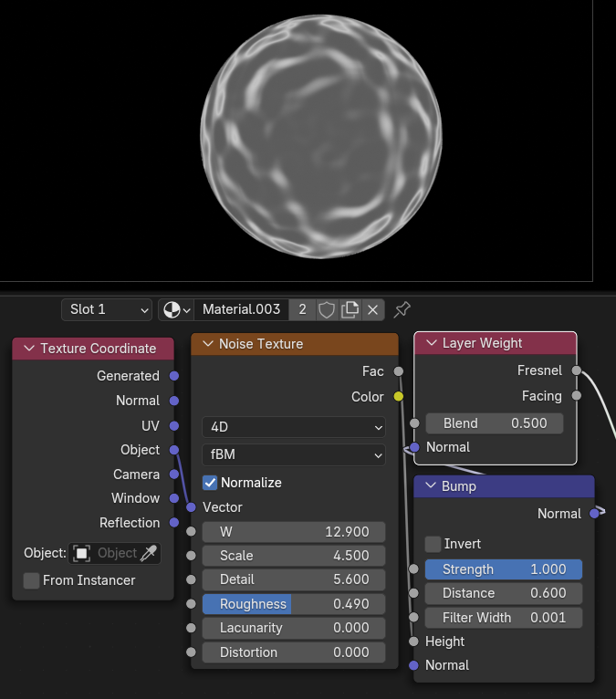The width and height of the screenshot is (616, 699).
Task: Click the material user count 2 button
Action: (x=302, y=309)
